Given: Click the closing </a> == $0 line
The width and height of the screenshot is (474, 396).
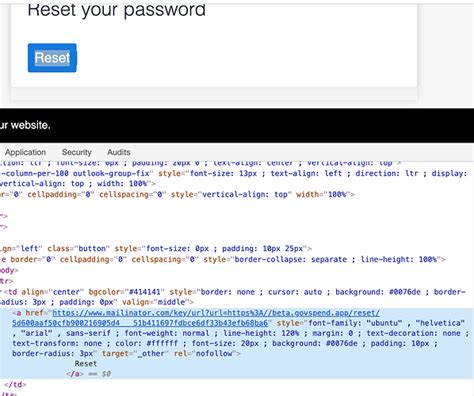Looking at the screenshot, I should [88, 374].
